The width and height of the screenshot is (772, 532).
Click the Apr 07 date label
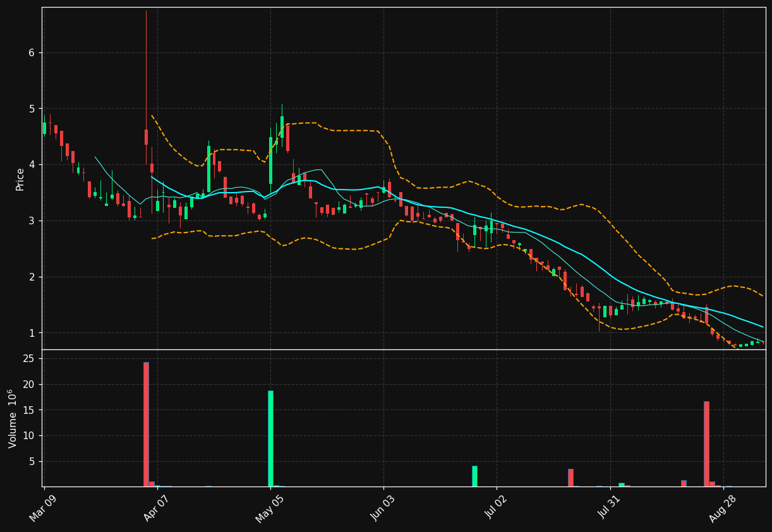tap(157, 507)
